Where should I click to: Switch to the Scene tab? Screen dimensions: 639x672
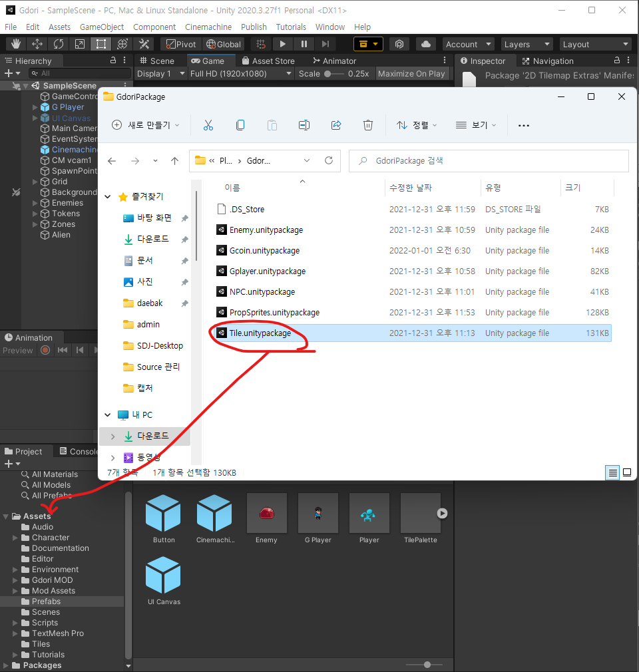157,61
